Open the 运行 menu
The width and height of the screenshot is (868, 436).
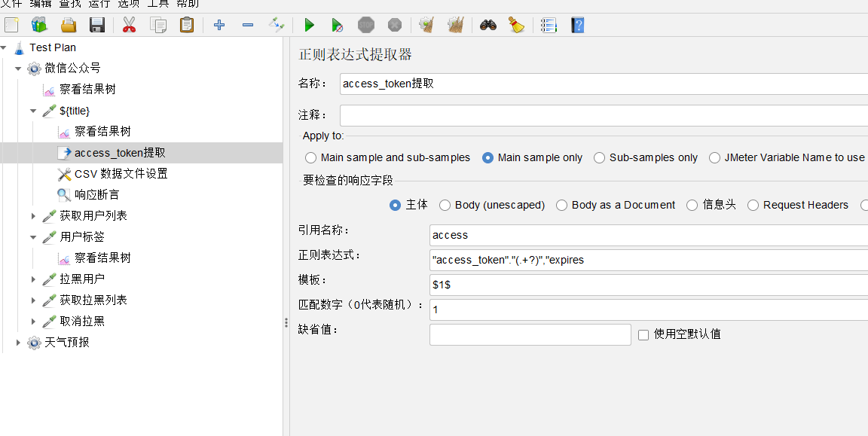pyautogui.click(x=99, y=4)
